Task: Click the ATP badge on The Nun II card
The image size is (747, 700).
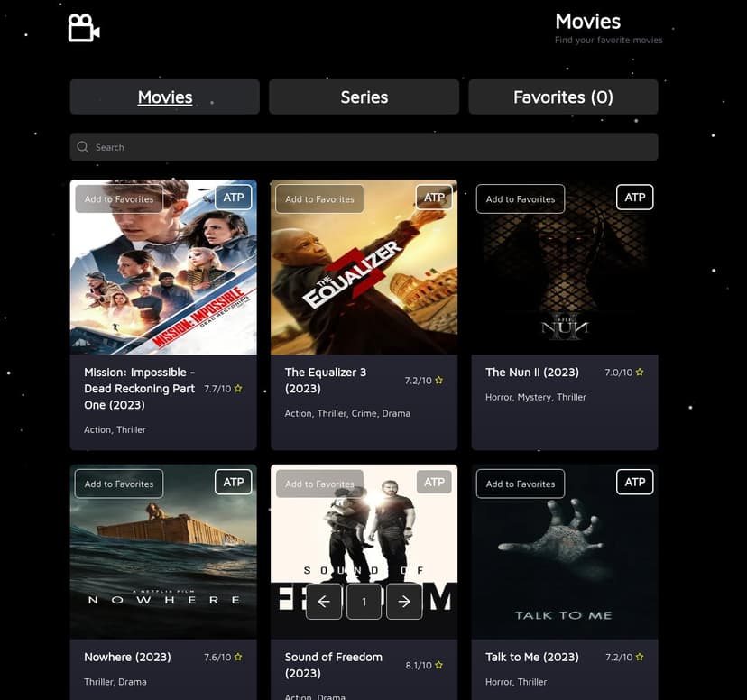Action: [x=634, y=197]
